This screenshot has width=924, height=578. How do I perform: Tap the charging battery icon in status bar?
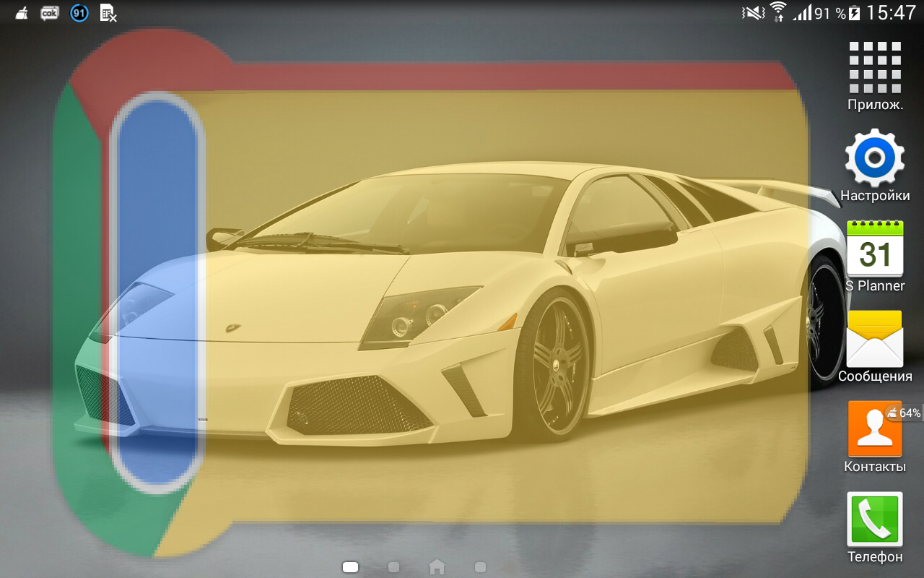(855, 13)
